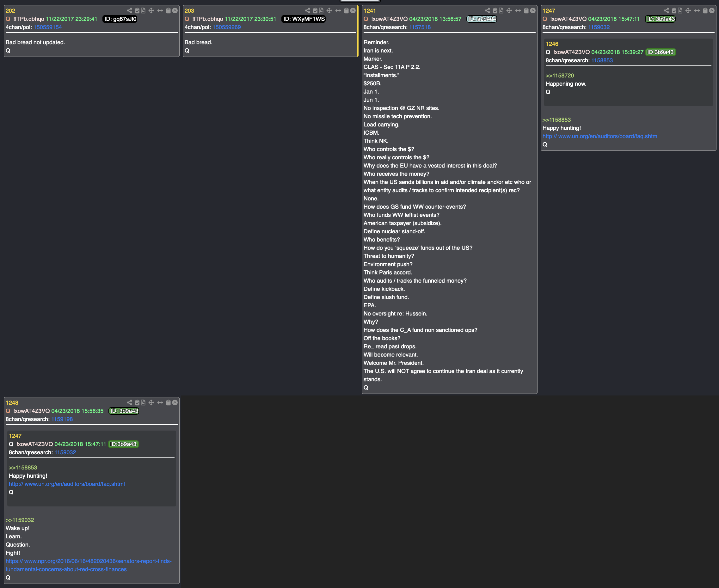Screen dimensions: 719x588
Task: Click line 'Happening now.'
Action: 566,84
